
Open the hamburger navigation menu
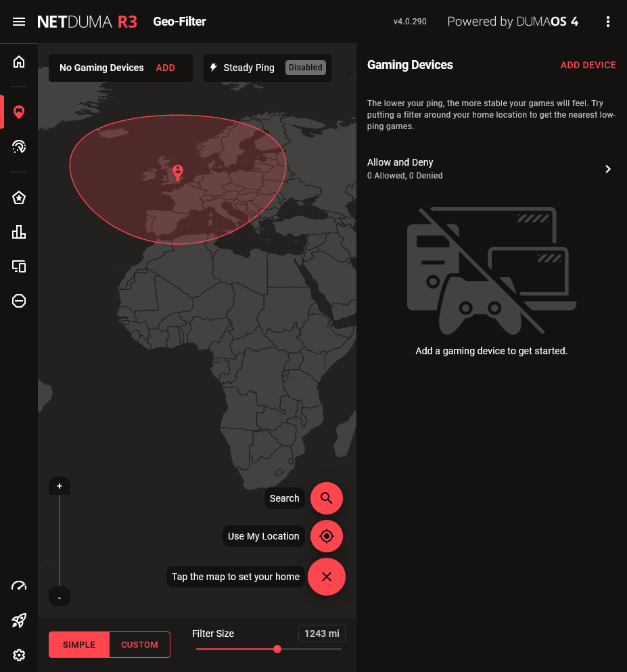(19, 22)
